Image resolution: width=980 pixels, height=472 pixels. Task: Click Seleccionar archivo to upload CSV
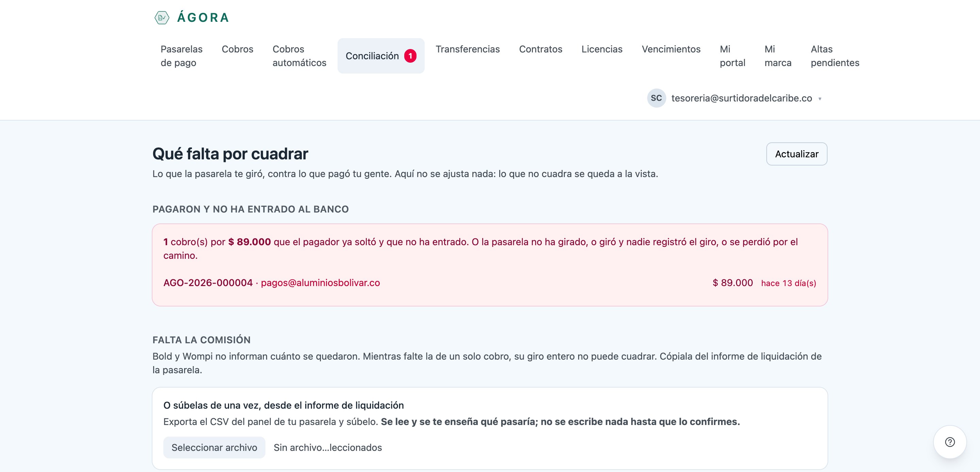[x=214, y=447]
